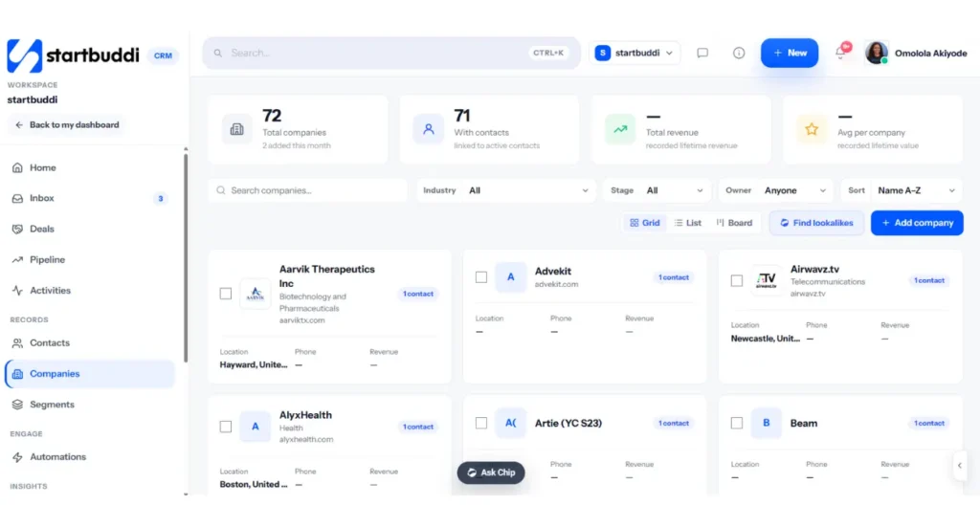
Task: Click the Aarvik Therapeutics company logo
Action: (x=255, y=294)
